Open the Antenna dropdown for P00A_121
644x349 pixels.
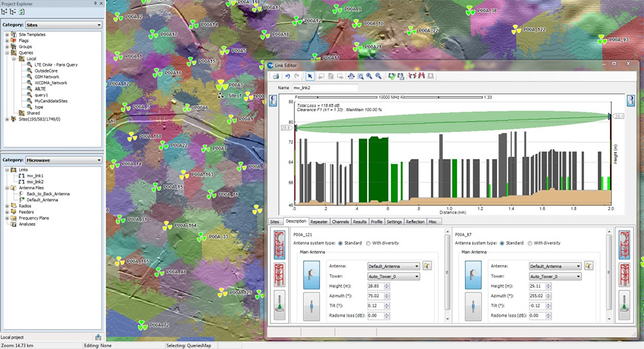pyautogui.click(x=393, y=266)
